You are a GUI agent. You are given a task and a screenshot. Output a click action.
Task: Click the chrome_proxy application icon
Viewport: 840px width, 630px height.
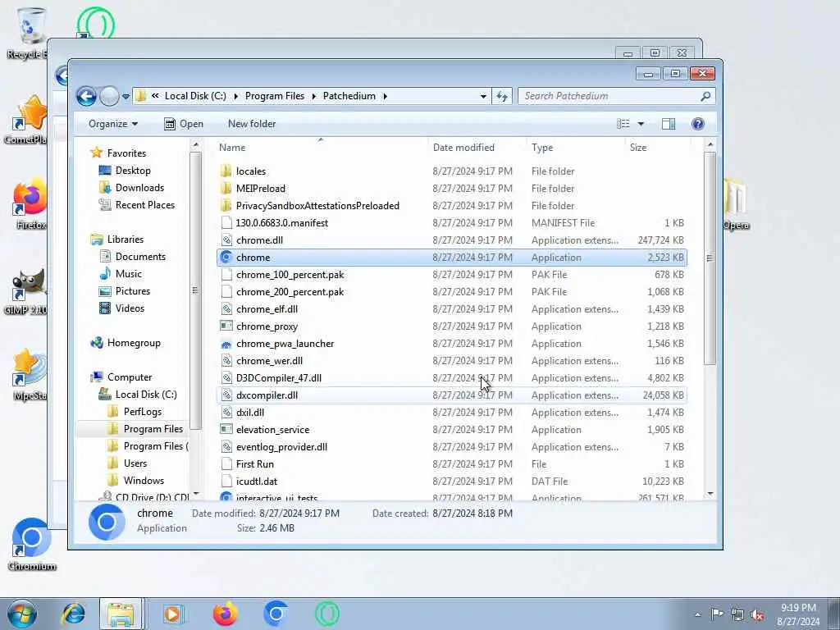[x=226, y=326]
